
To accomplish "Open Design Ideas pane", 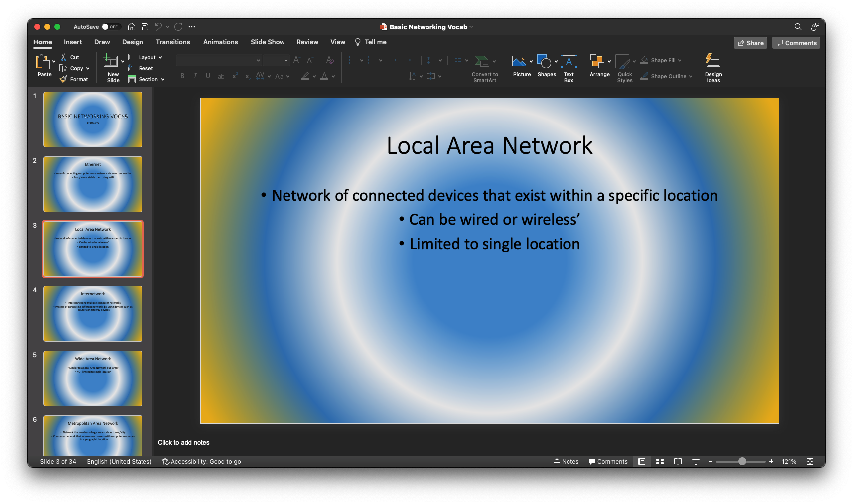I will 713,68.
